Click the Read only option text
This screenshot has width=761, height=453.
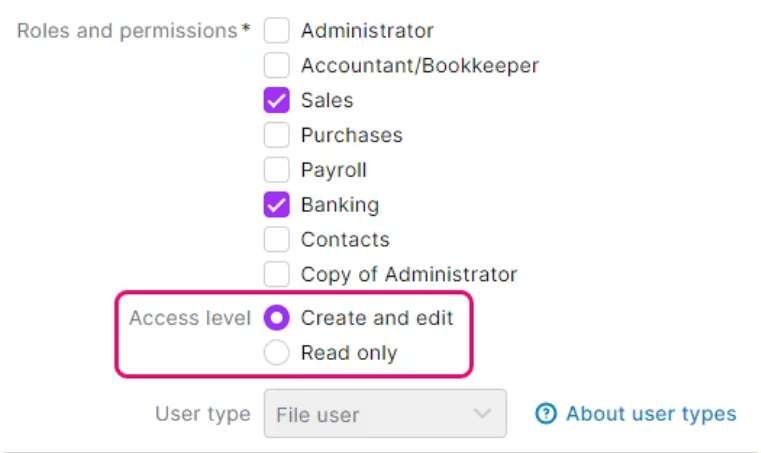348,353
